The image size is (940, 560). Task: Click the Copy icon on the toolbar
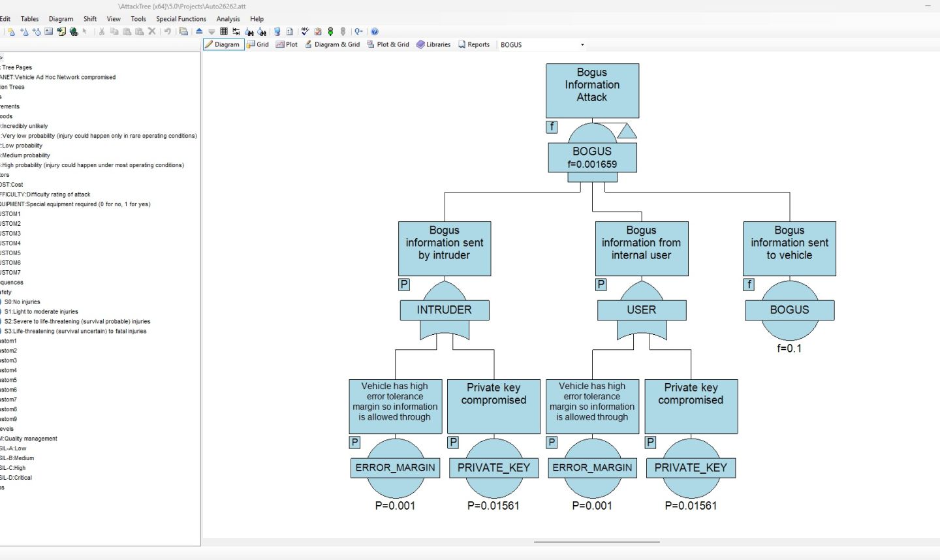[x=114, y=31]
